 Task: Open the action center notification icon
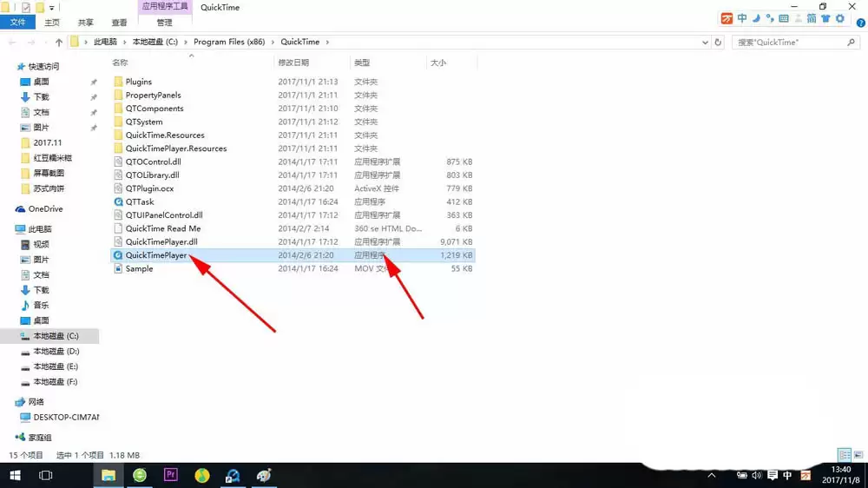point(773,475)
